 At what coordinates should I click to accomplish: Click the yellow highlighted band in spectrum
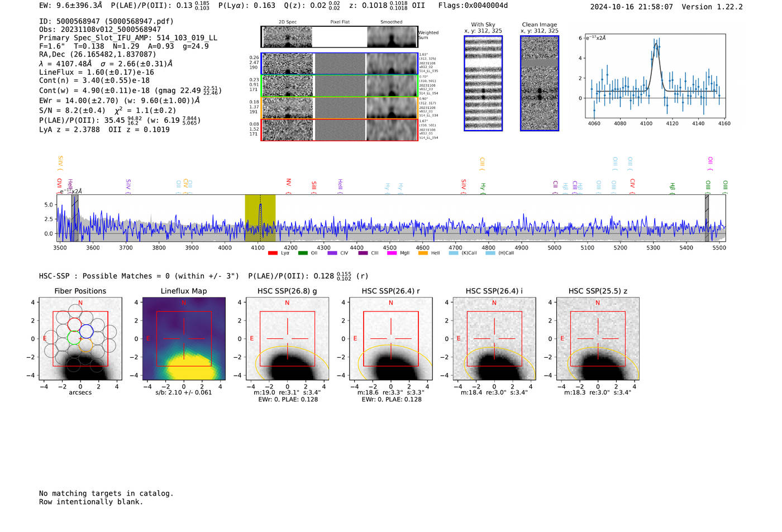260,218
